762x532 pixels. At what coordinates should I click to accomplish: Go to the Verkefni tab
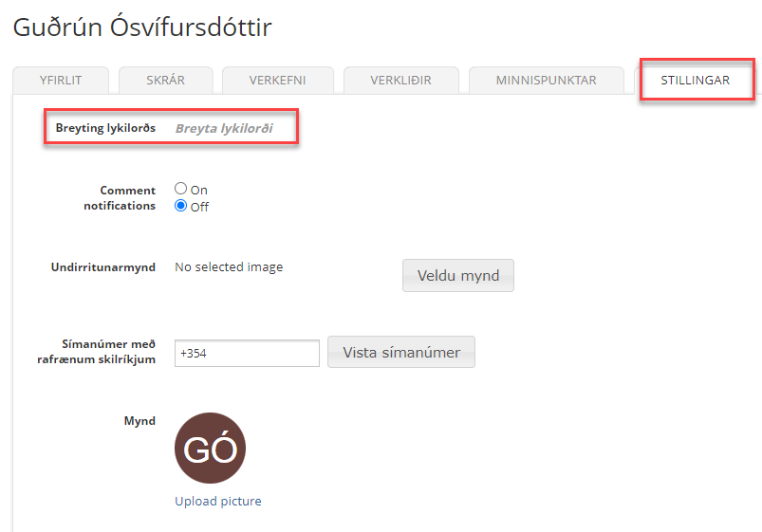point(277,81)
